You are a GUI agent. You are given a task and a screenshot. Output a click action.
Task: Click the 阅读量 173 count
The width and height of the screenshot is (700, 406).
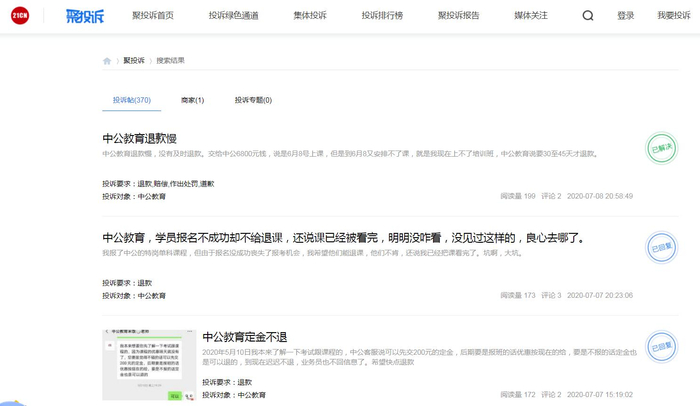click(518, 295)
